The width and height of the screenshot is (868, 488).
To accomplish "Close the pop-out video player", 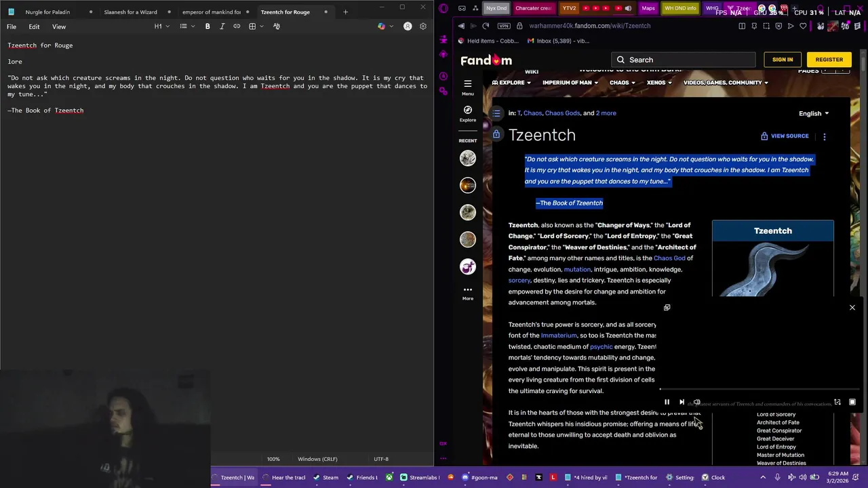I will tap(852, 308).
